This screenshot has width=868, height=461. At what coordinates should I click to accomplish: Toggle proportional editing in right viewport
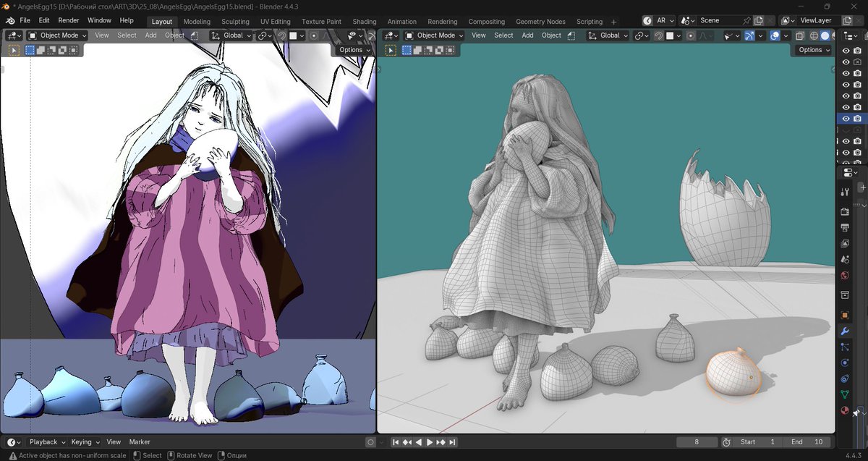click(x=690, y=35)
